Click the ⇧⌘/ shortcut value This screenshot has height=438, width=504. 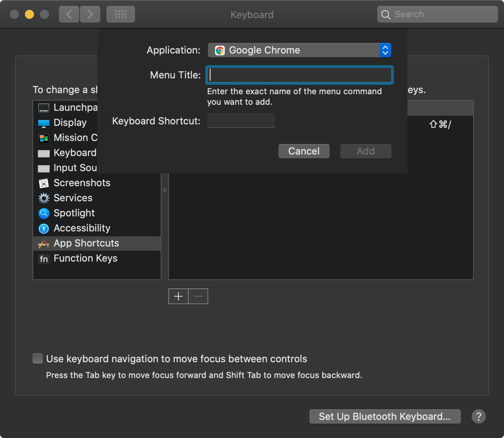(x=440, y=124)
